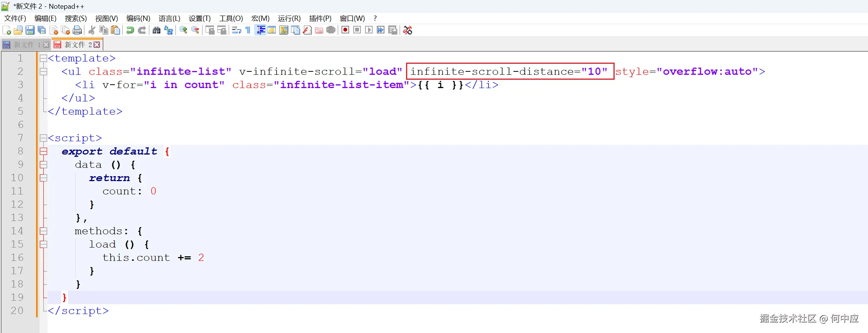The width and height of the screenshot is (868, 333).
Task: Click the Close file toolbar icon
Action: click(x=54, y=30)
